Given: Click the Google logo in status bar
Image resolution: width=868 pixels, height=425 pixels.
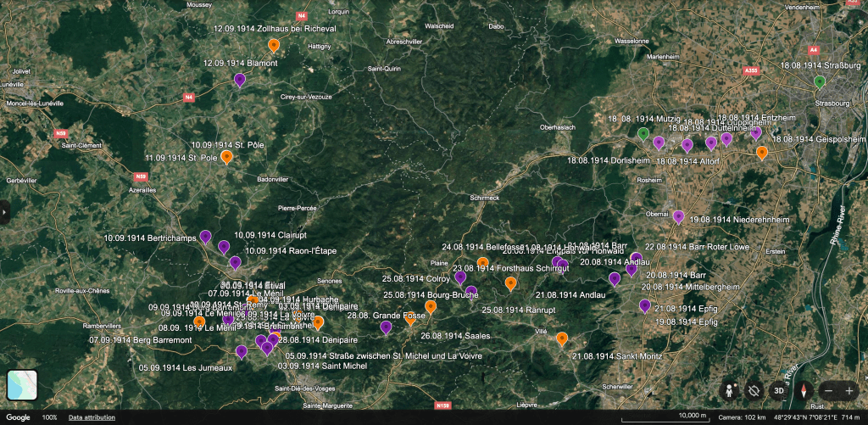Looking at the screenshot, I should pyautogui.click(x=19, y=417).
